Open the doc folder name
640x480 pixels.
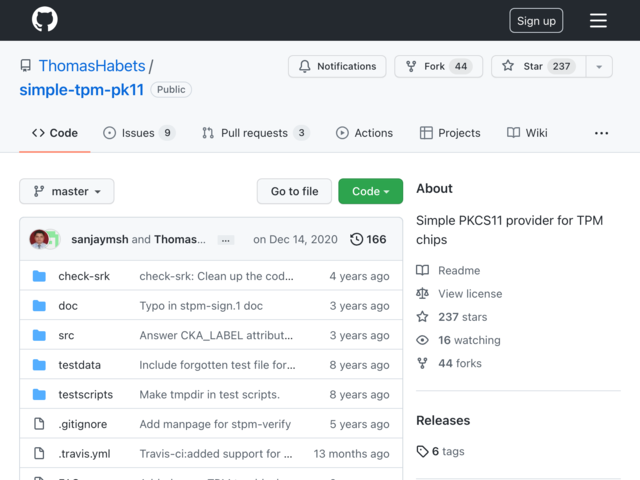(x=68, y=306)
